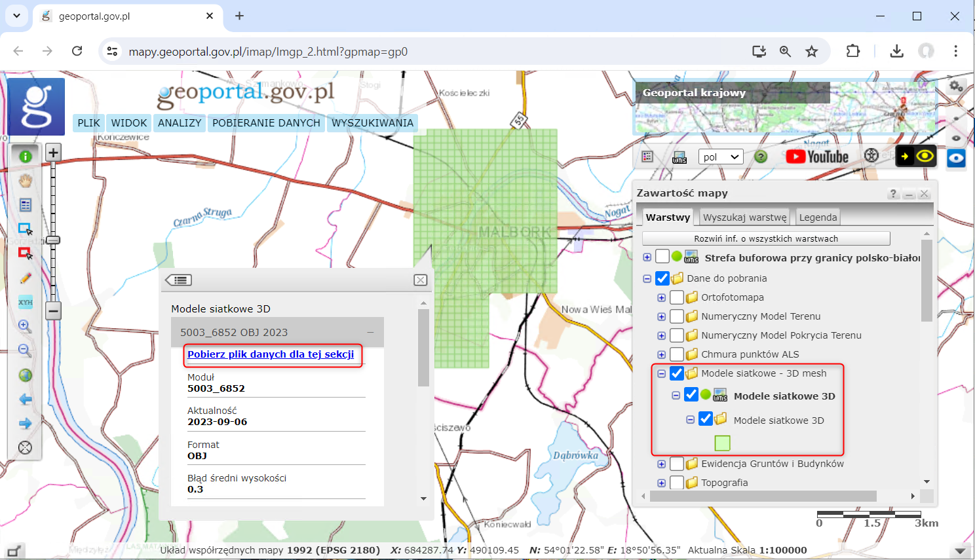
Task: Click the light green legend swatch
Action: click(x=722, y=443)
